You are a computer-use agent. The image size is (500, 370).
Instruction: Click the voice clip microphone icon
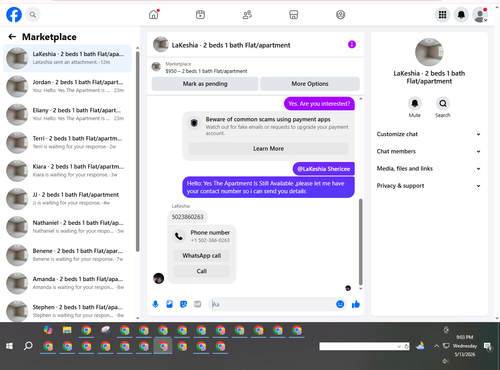click(155, 304)
